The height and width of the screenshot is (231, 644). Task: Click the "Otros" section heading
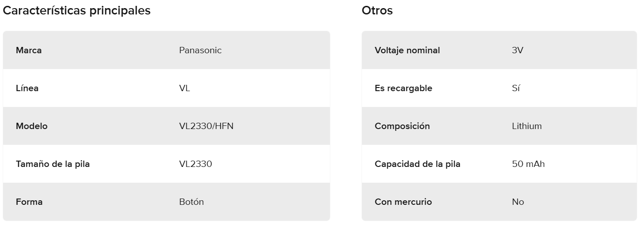(377, 11)
